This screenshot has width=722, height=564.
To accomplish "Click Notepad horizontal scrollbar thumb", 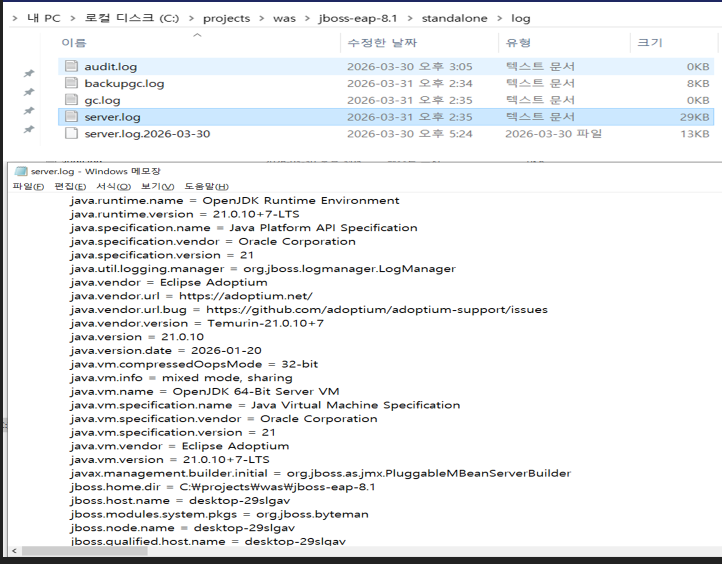I will (85, 551).
